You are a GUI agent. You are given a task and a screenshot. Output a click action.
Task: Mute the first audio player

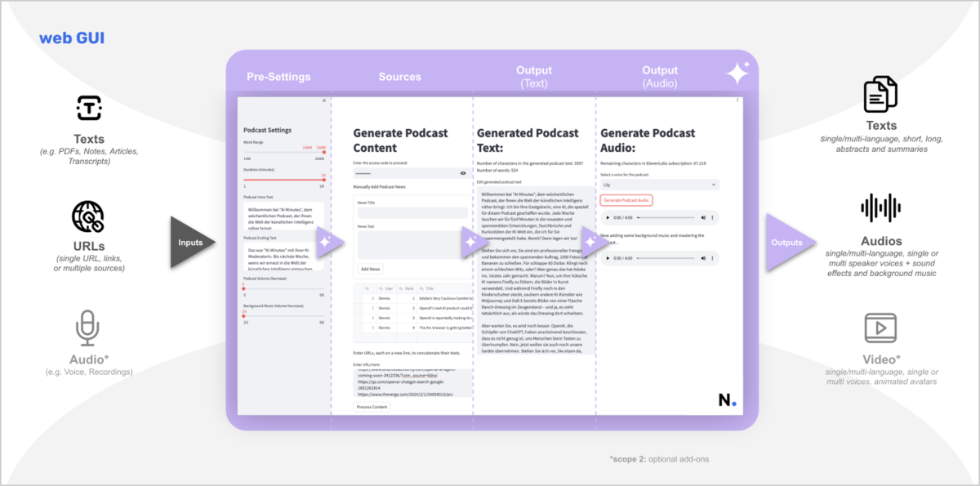point(702,218)
